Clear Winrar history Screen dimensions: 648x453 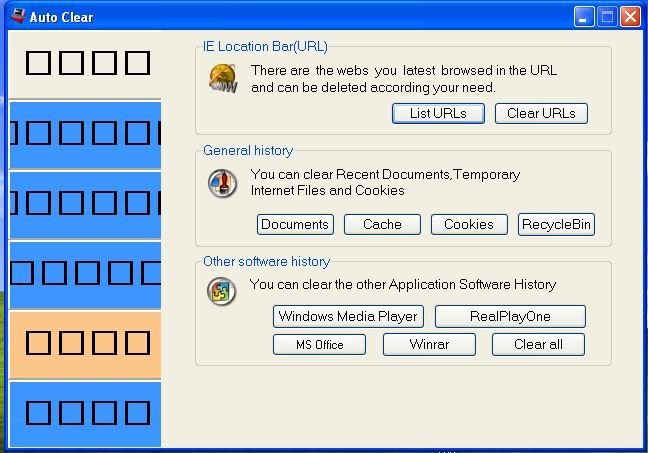[x=429, y=344]
